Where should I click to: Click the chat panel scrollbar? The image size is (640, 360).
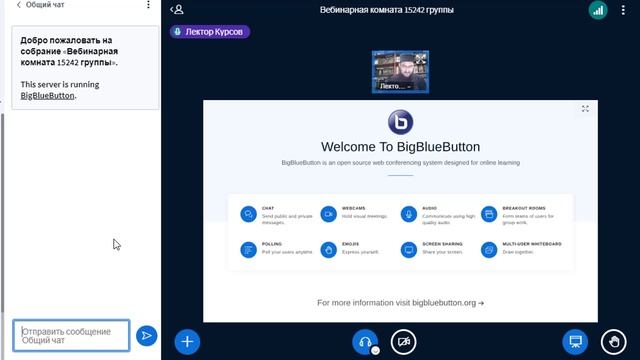(x=2, y=212)
